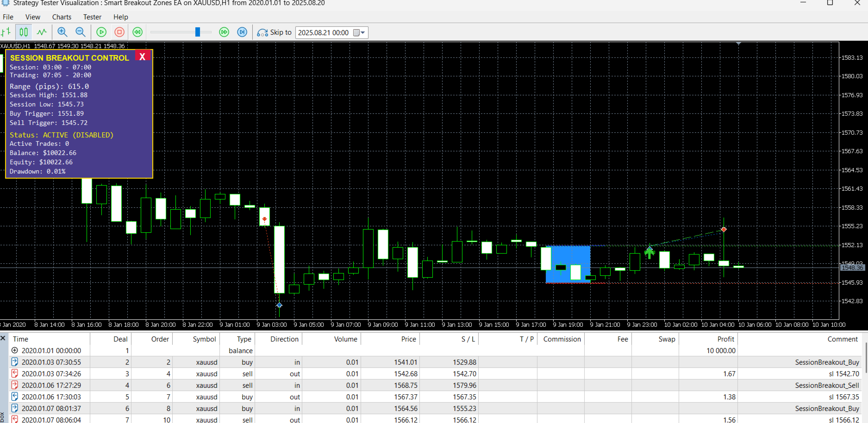Step forward one tick
868x423 pixels.
(x=242, y=32)
